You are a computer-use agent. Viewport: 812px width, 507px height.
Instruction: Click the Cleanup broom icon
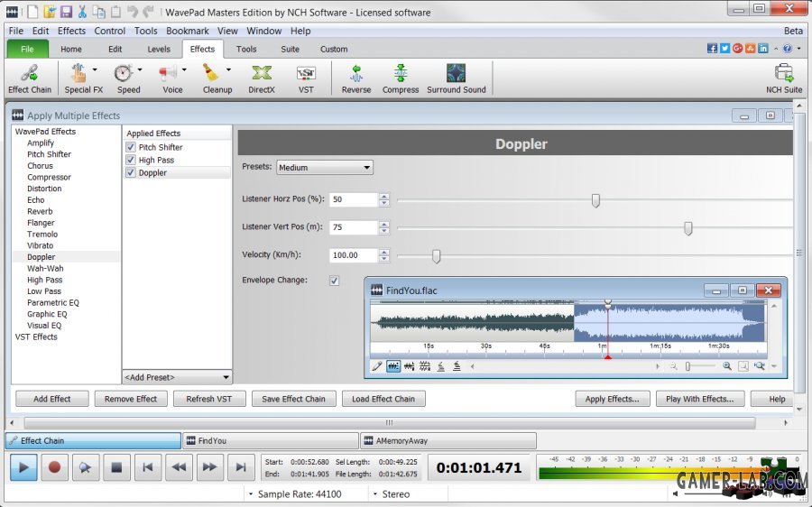click(x=211, y=73)
